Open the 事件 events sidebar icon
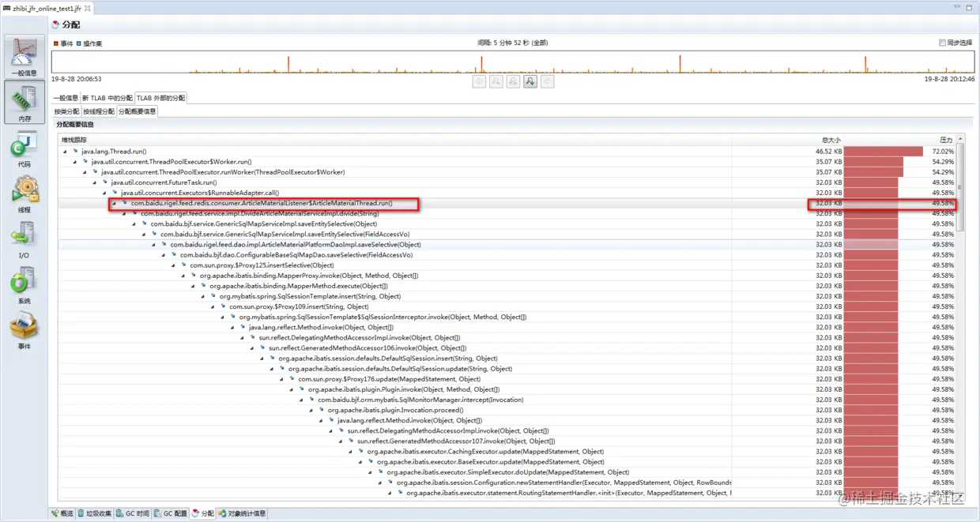The width and height of the screenshot is (980, 522). point(24,332)
